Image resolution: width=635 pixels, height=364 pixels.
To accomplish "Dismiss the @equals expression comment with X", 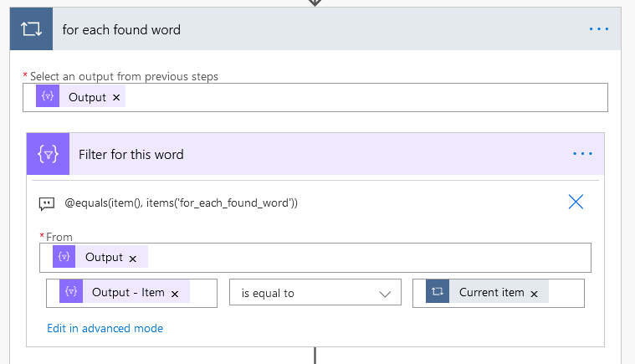I will click(576, 202).
